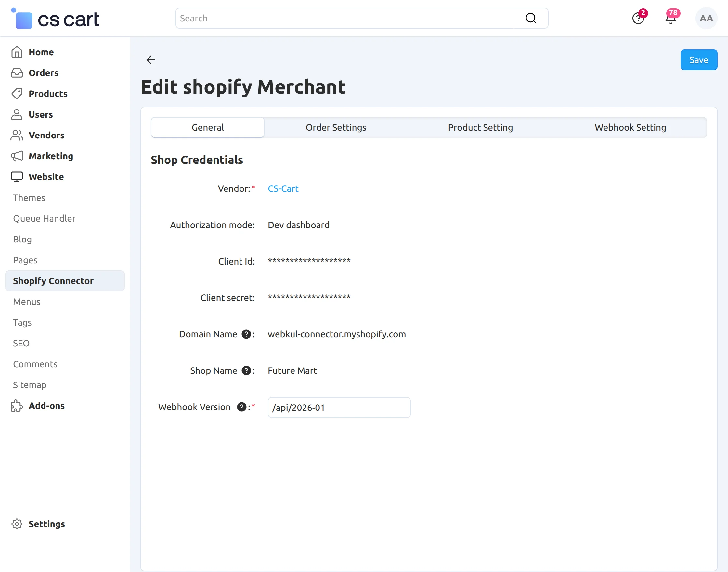
Task: Expand the Website sidebar section
Action: click(x=46, y=177)
